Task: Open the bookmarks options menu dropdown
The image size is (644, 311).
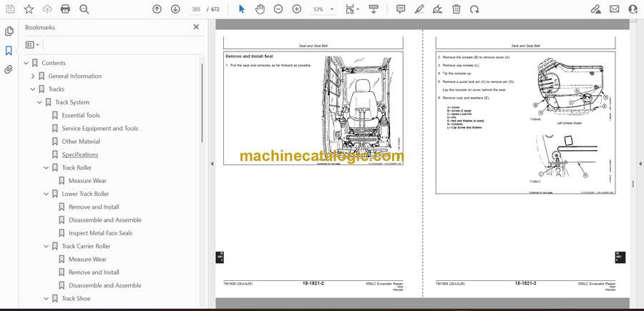Action: [x=32, y=45]
